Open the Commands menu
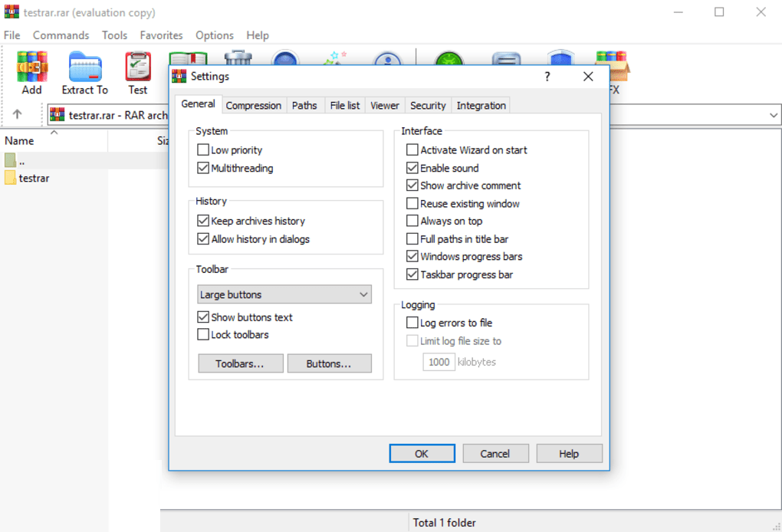 [61, 35]
